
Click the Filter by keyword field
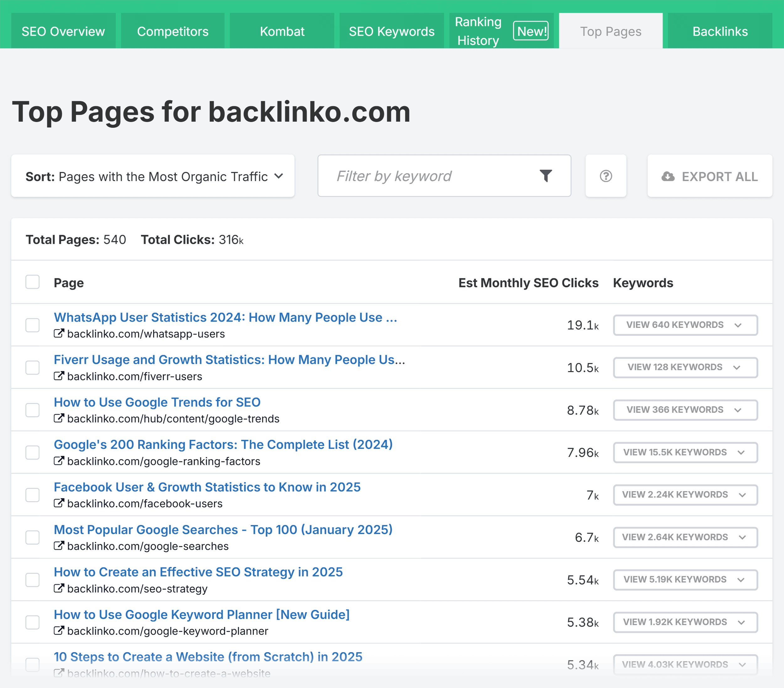click(x=444, y=176)
